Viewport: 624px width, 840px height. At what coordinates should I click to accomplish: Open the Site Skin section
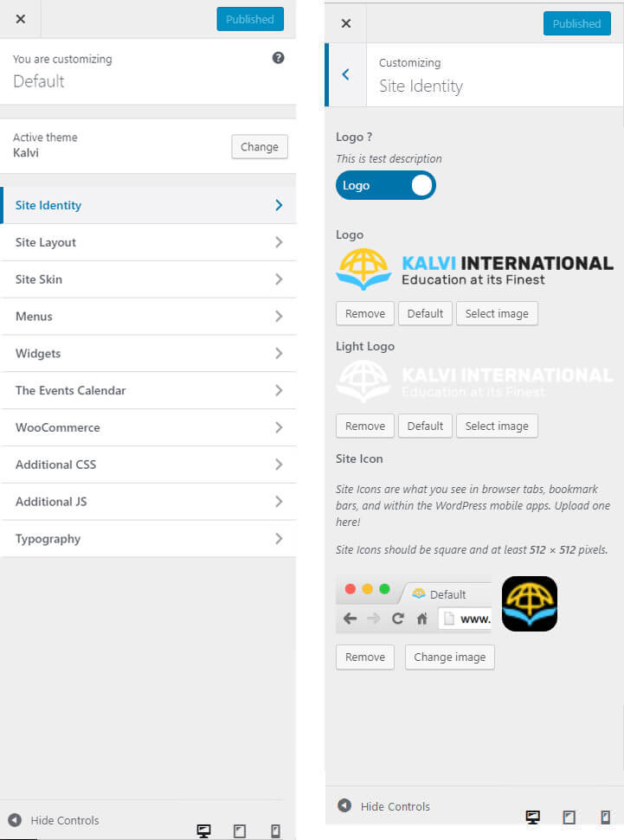click(x=148, y=279)
